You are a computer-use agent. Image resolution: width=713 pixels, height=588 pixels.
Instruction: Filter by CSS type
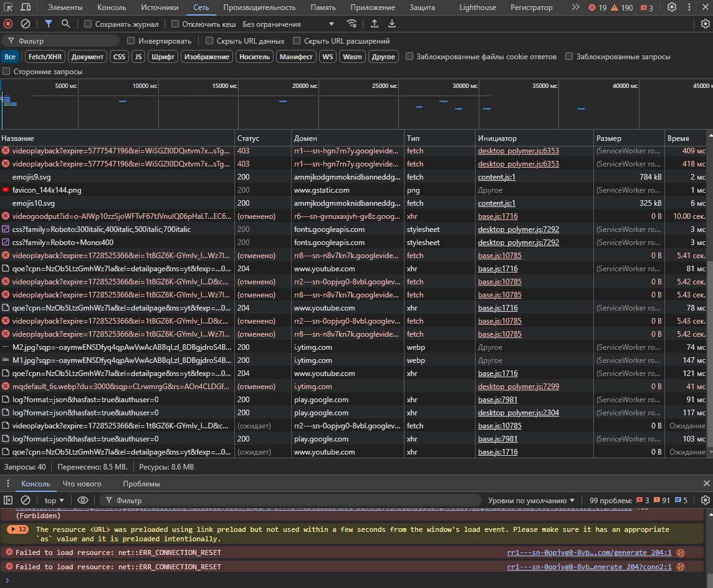tap(119, 56)
